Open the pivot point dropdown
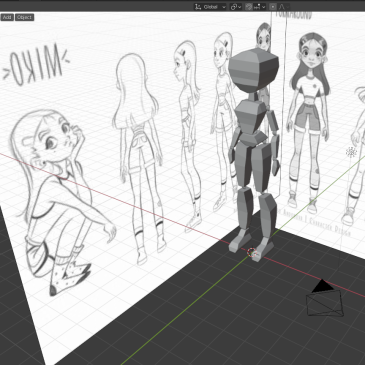 pyautogui.click(x=236, y=7)
